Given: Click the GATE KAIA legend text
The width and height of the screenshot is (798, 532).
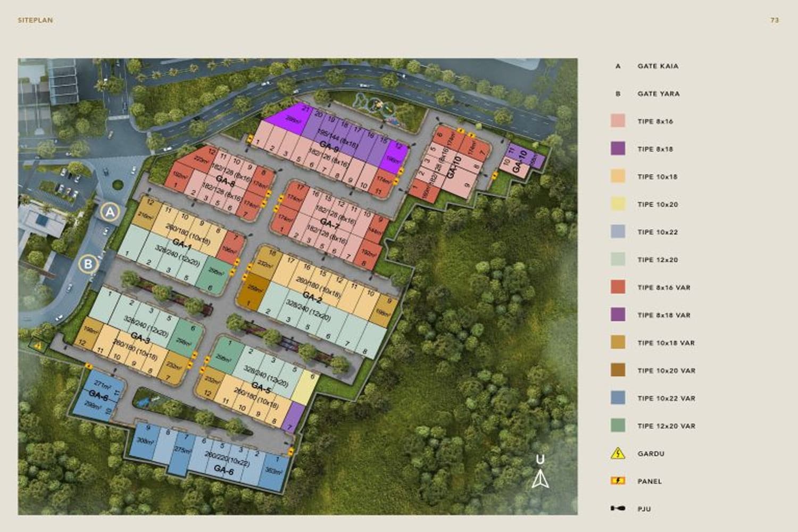Looking at the screenshot, I should [x=660, y=66].
